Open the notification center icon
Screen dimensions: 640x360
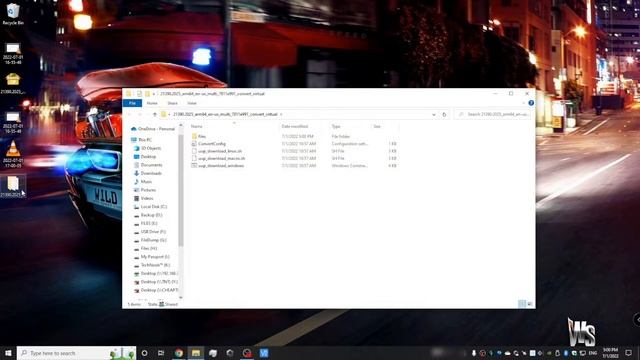(x=629, y=353)
